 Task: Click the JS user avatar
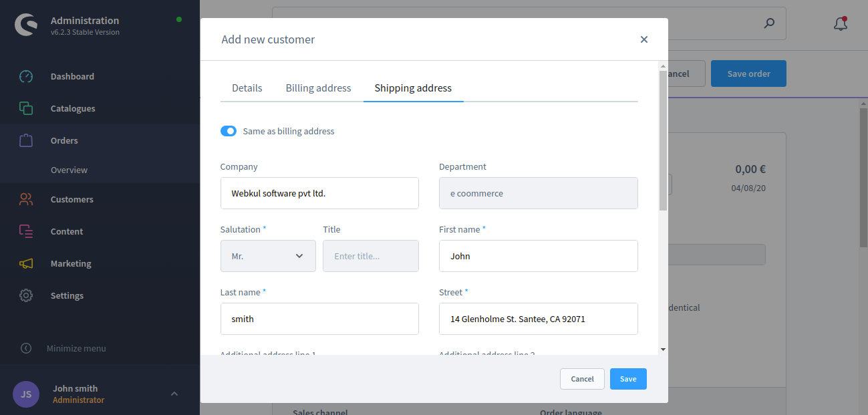click(x=26, y=394)
